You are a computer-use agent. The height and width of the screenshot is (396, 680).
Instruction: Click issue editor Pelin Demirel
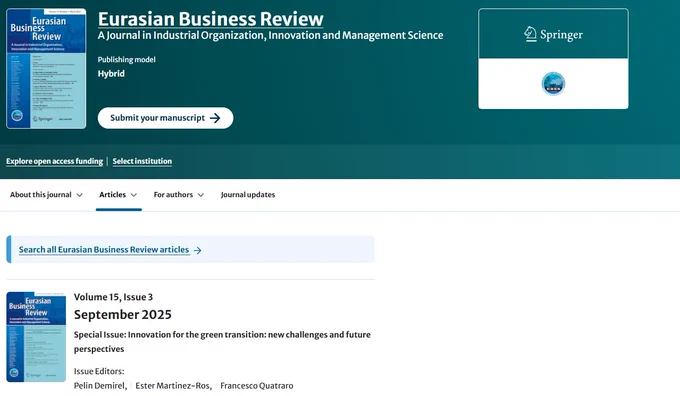click(99, 386)
